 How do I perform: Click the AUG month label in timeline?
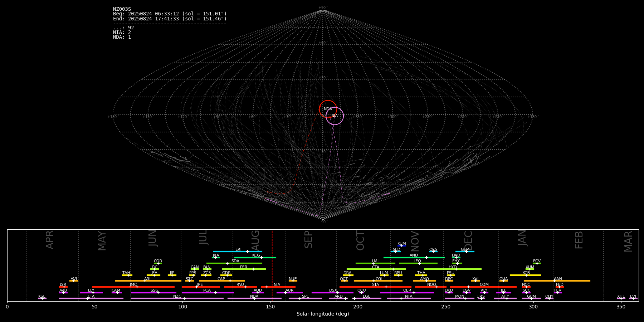click(x=255, y=240)
